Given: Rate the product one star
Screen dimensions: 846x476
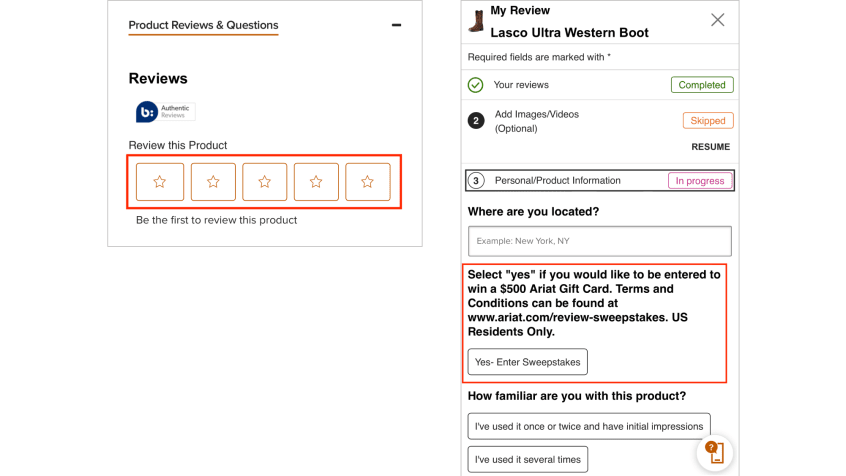Looking at the screenshot, I should (x=160, y=182).
